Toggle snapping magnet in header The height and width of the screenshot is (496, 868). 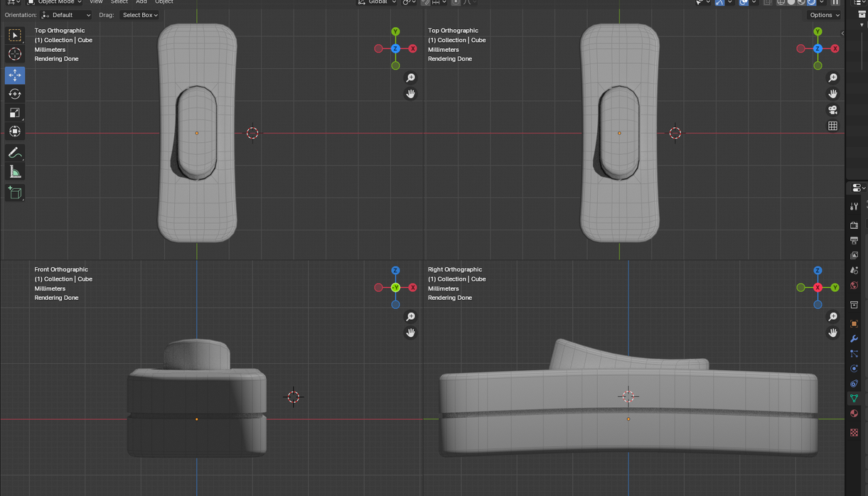click(x=426, y=2)
